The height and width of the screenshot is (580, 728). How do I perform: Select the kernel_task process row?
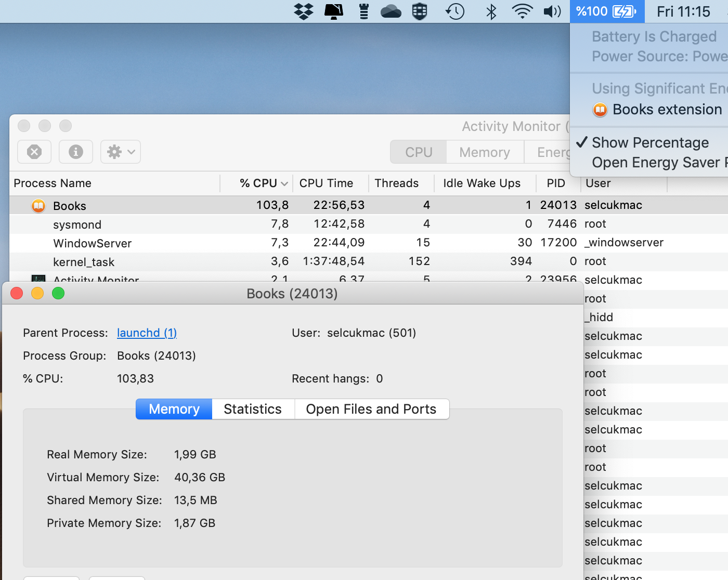pos(369,261)
